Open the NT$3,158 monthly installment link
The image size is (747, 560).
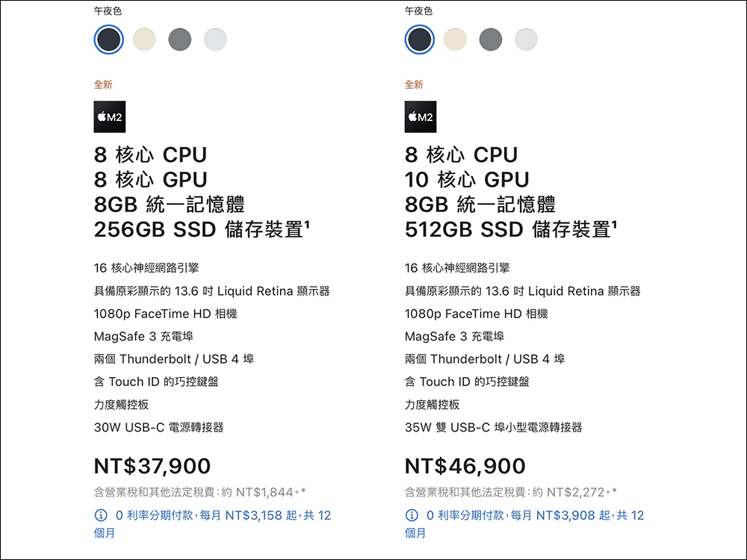point(223,515)
